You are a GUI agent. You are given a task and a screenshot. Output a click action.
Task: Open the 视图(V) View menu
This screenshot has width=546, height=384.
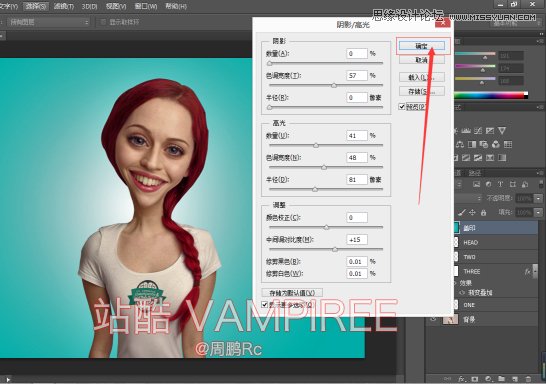point(116,6)
